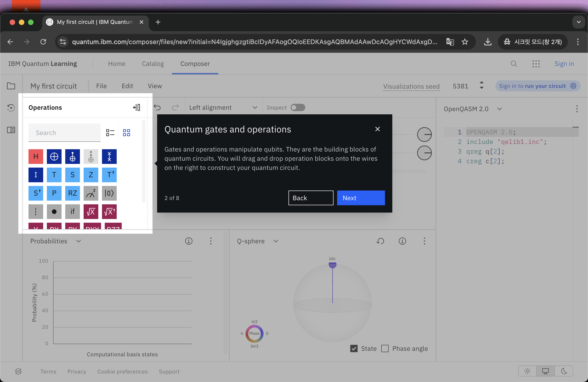The width and height of the screenshot is (588, 382).
Task: Open the Probabilities view dropdown
Action: point(56,241)
